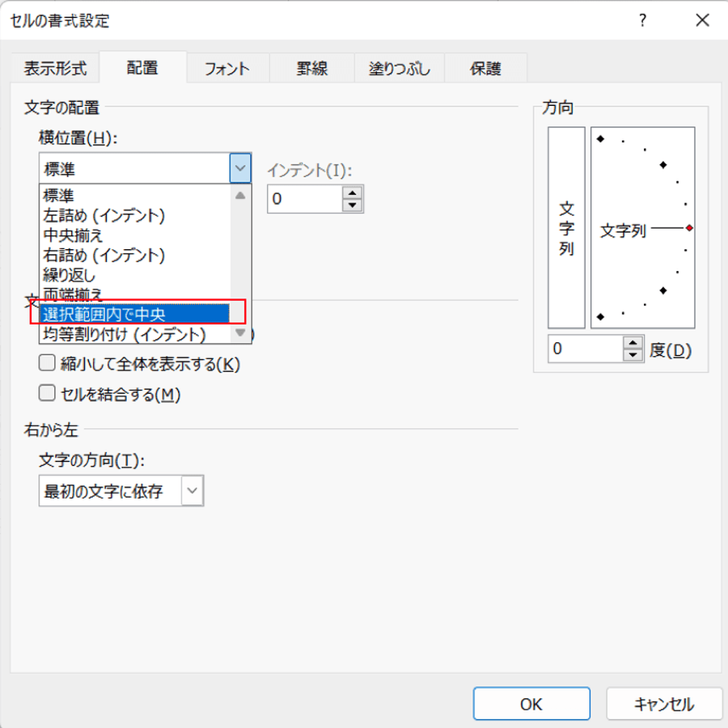Choose 標準 in the alignment list
The width and height of the screenshot is (728, 728).
click(134, 196)
